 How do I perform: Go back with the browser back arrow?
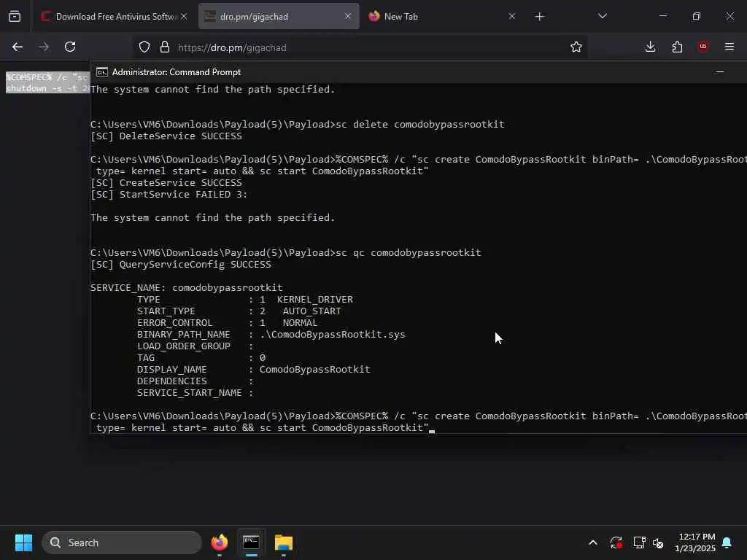pyautogui.click(x=18, y=47)
